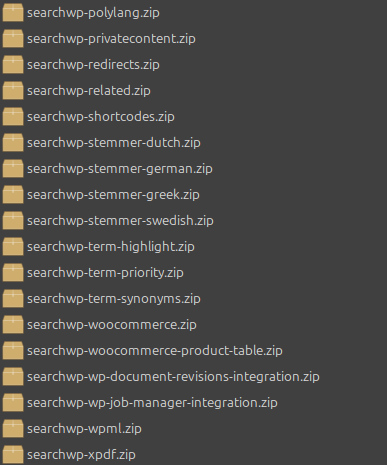Click the archive icon for searchwp-stemmer-greek.zip
The height and width of the screenshot is (465, 387).
point(13,195)
